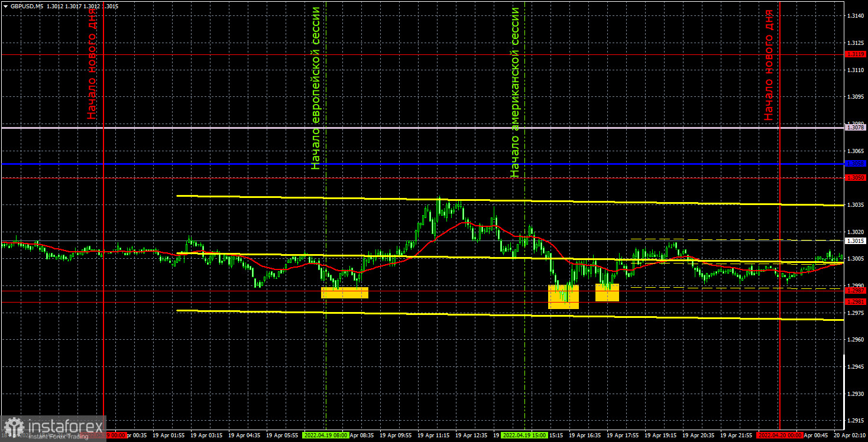The height and width of the screenshot is (442, 868).
Task: Click the 1.3140 price scale value
Action: coord(855,16)
